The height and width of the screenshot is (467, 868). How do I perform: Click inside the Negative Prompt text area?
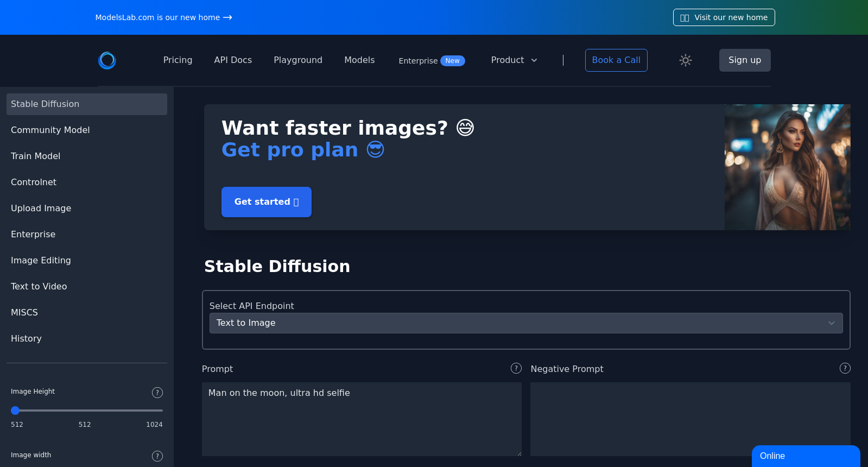(690, 419)
